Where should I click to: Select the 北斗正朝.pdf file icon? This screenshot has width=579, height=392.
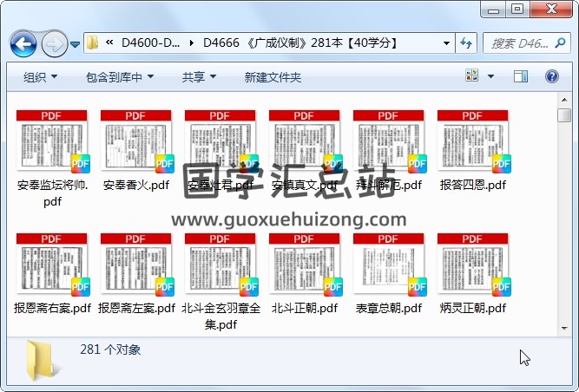pyautogui.click(x=305, y=265)
